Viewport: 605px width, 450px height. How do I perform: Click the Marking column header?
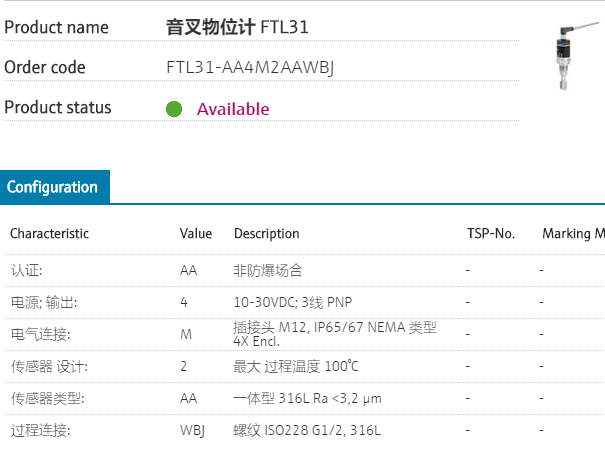[572, 234]
